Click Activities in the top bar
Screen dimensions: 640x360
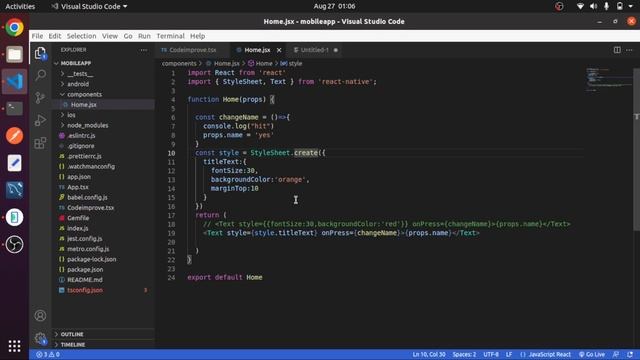pyautogui.click(x=20, y=7)
